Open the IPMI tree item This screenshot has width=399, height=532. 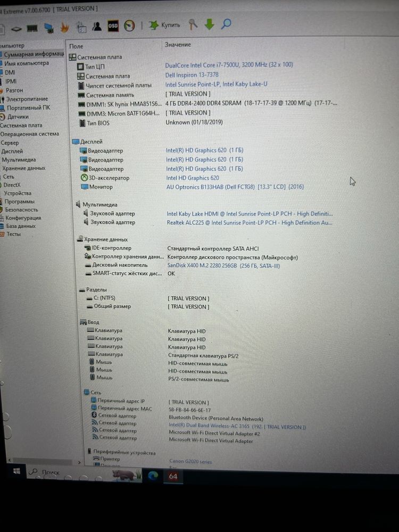coord(11,81)
